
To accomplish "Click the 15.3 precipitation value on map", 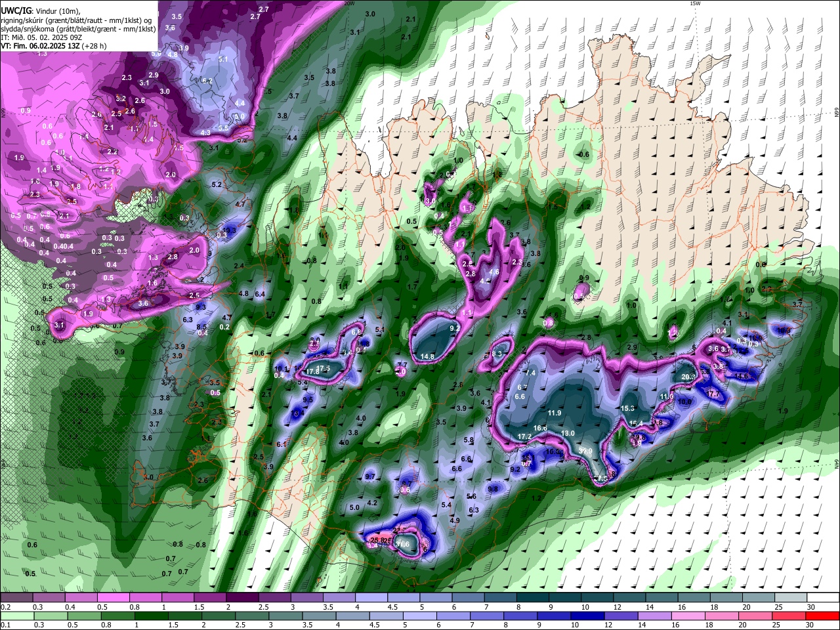I will click(627, 408).
